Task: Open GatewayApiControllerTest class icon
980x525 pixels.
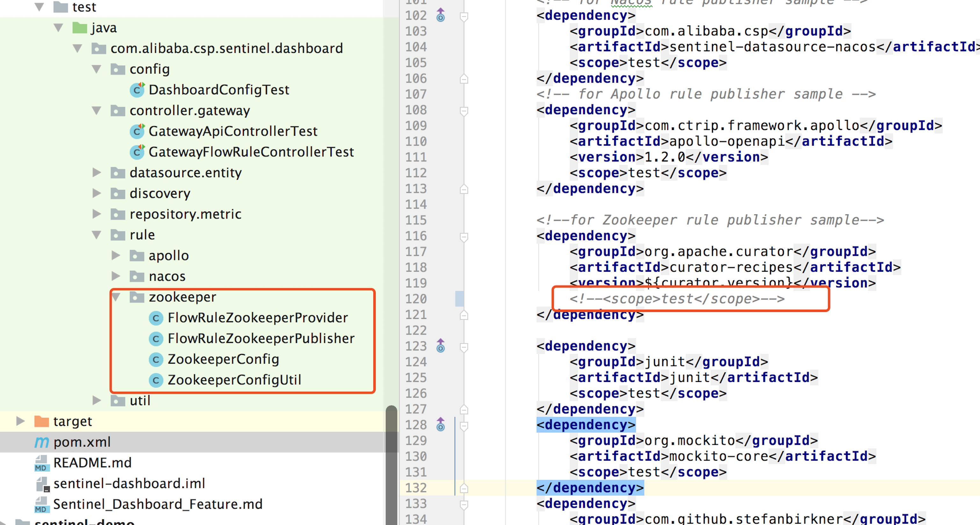Action: pyautogui.click(x=137, y=131)
